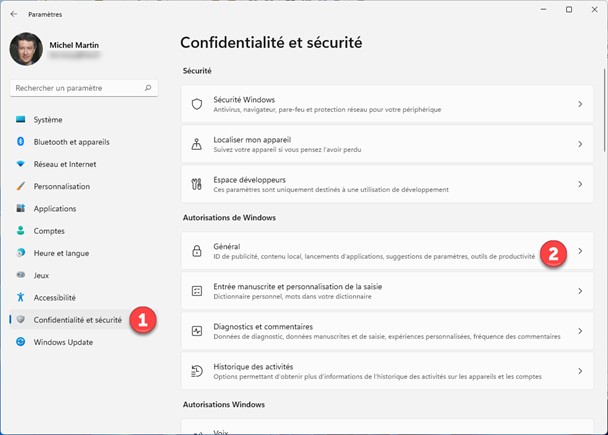Viewport: 608px width, 435px height.
Task: Open Historique des activités chevron
Action: 580,371
